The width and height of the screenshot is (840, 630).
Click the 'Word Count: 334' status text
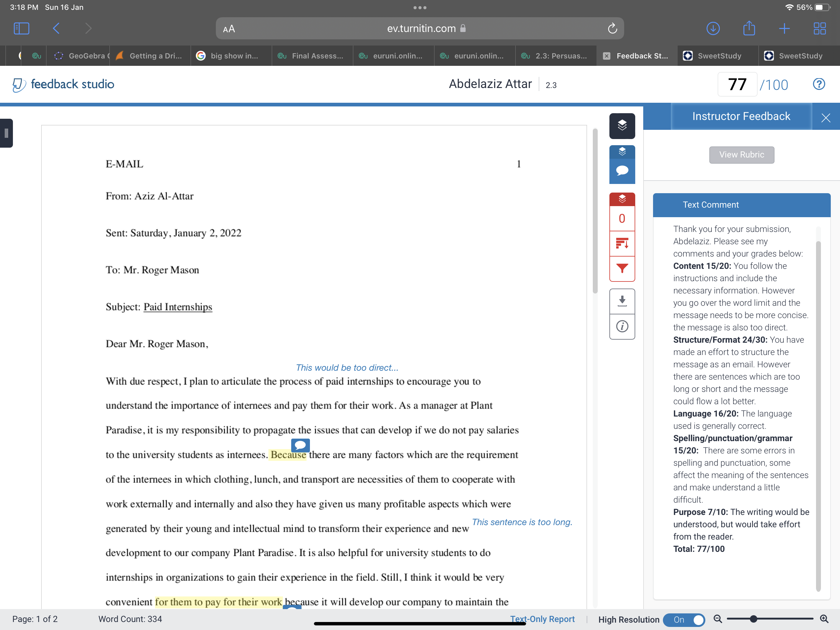tap(130, 619)
